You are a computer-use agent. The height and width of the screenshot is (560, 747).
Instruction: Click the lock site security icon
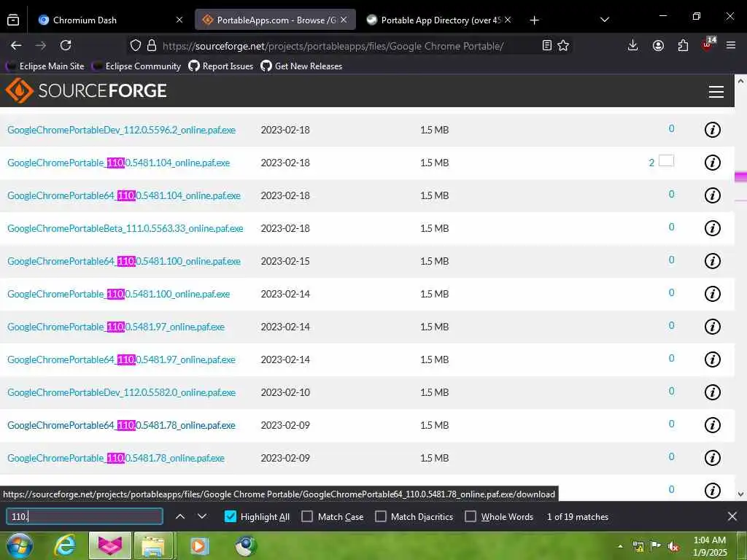point(152,46)
